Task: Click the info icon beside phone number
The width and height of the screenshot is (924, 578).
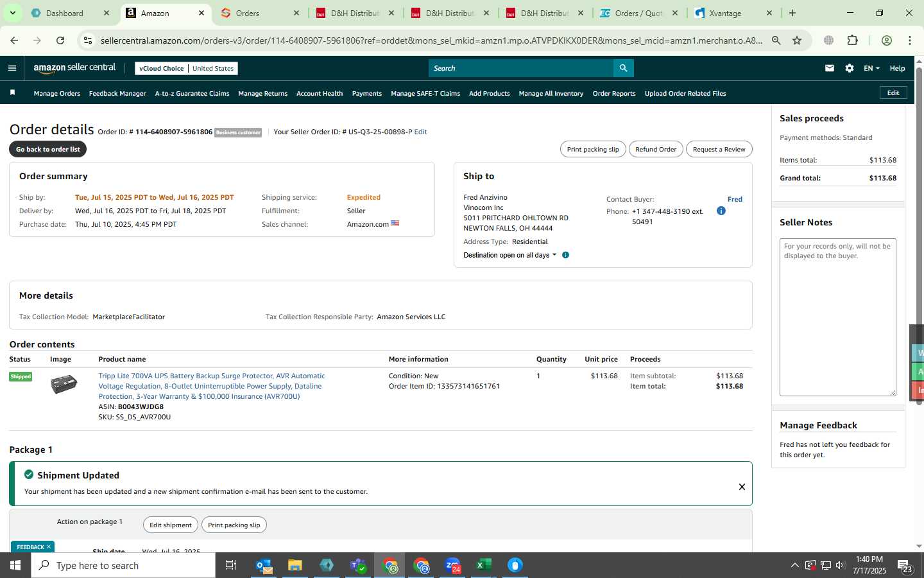Action: pyautogui.click(x=721, y=211)
